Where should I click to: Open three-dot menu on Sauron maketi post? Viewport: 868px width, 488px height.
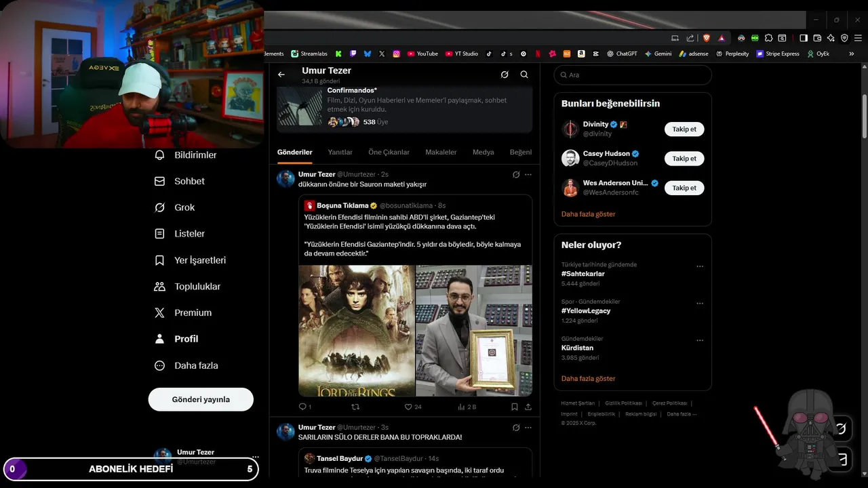coord(528,174)
